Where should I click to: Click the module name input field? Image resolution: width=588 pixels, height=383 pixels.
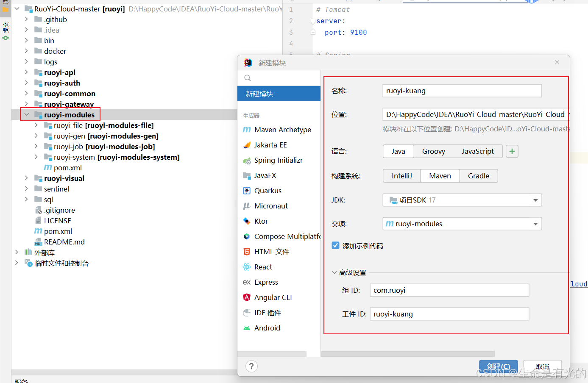(x=462, y=91)
